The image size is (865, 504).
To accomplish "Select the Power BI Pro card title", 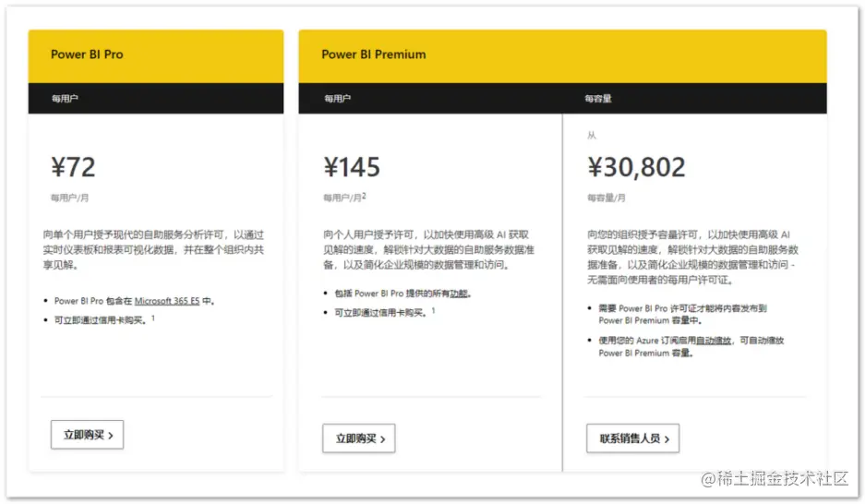I will point(87,54).
